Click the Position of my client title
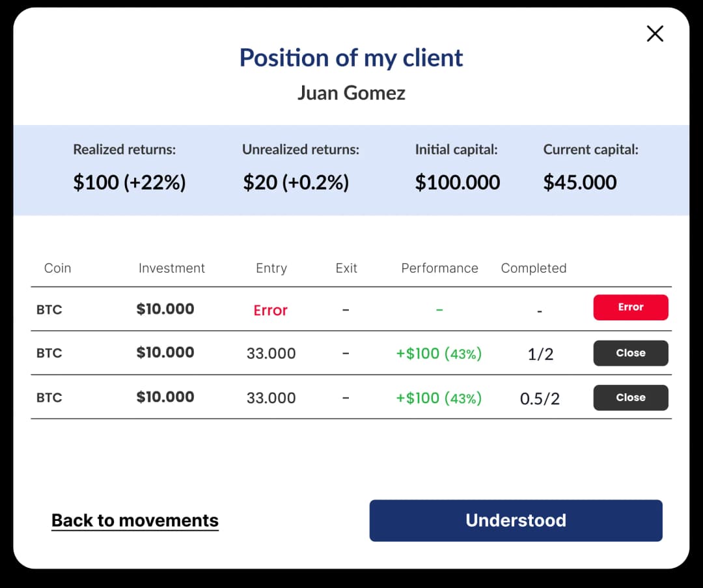The width and height of the screenshot is (703, 588). tap(351, 57)
